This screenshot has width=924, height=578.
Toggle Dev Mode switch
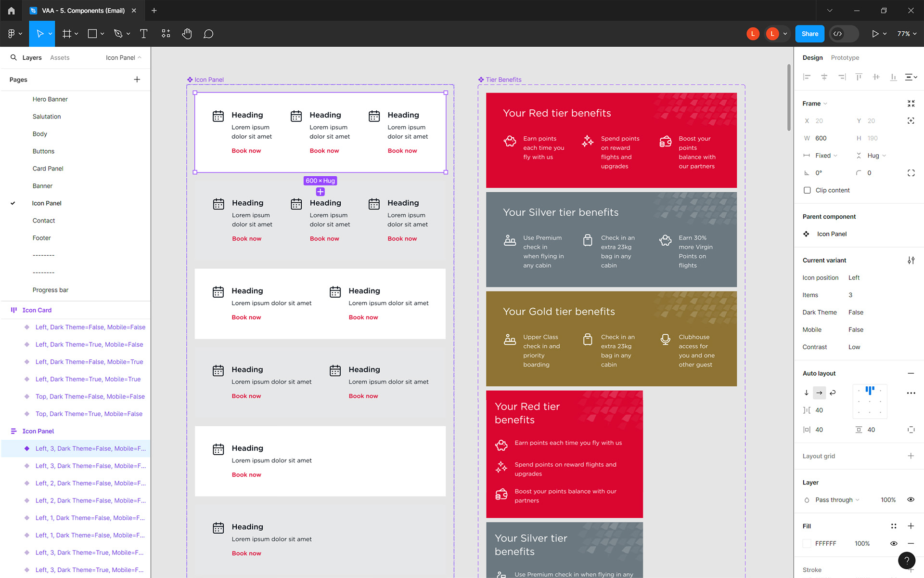[x=844, y=34]
